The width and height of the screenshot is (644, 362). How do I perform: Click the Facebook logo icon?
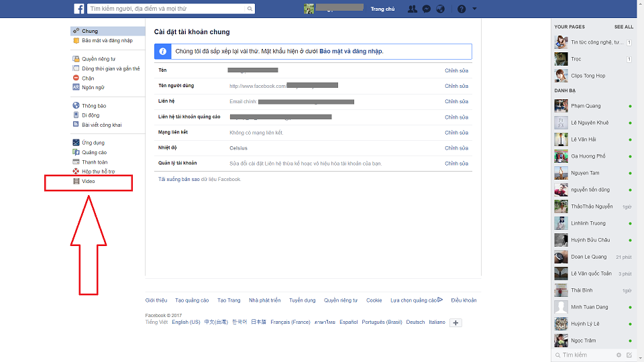79,9
